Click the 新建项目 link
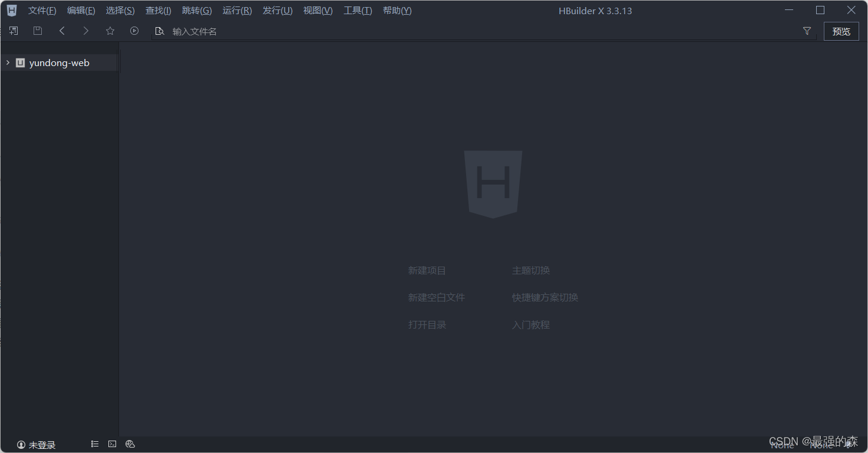Screen dimensions: 868x453 pos(427,271)
